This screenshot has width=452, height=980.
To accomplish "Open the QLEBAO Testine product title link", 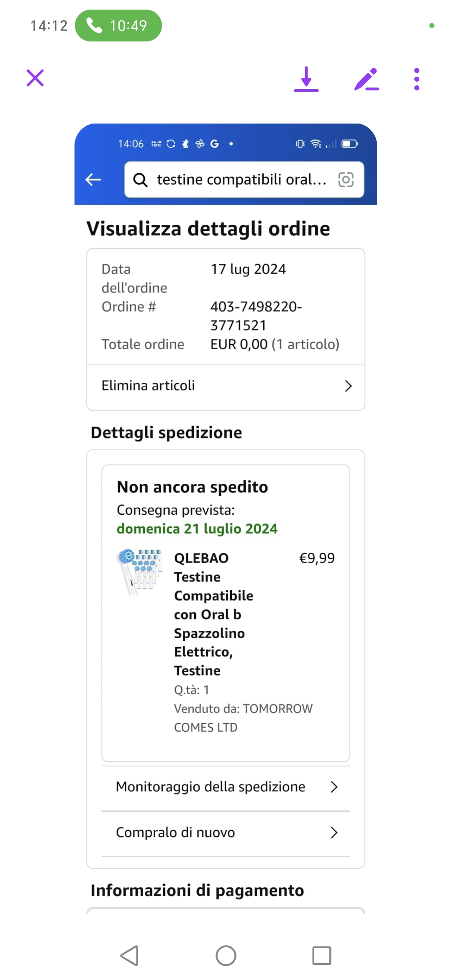I will tap(213, 614).
